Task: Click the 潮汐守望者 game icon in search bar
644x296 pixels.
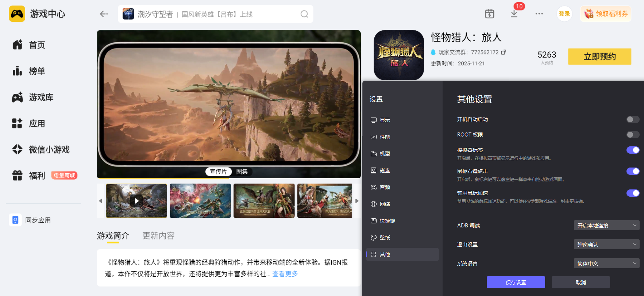Action: pos(128,14)
